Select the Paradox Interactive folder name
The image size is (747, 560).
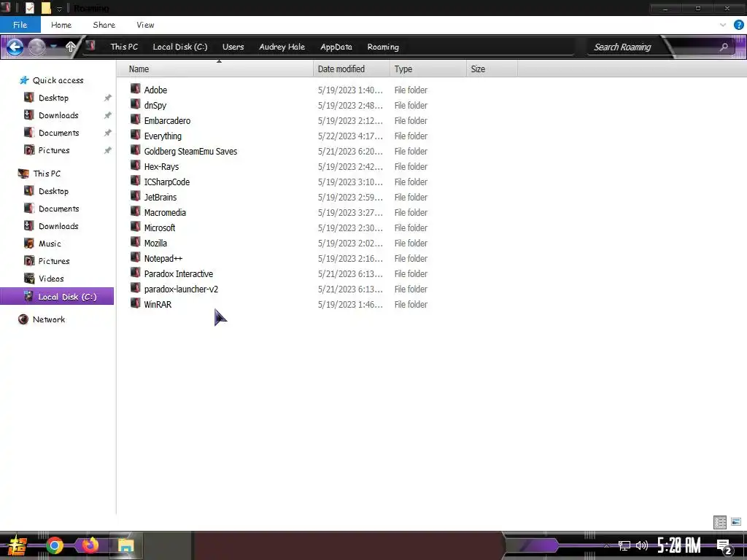pyautogui.click(x=178, y=273)
